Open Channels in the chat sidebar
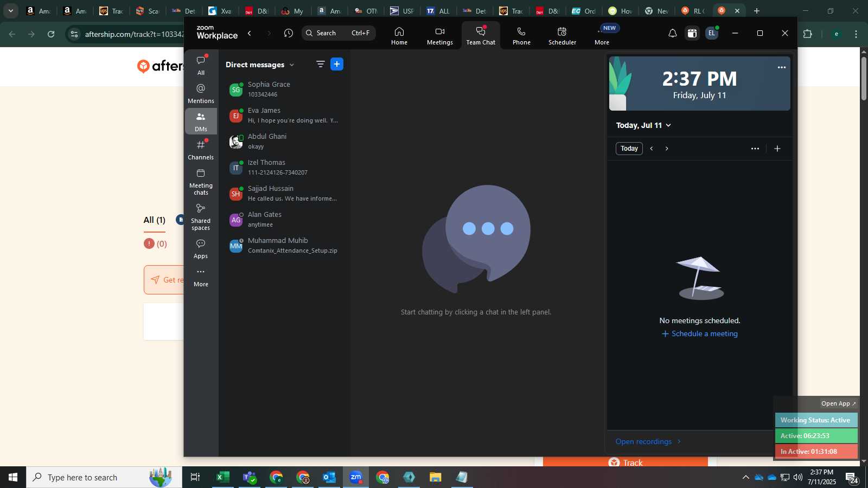Screen dimensions: 868x488 tap(201, 150)
